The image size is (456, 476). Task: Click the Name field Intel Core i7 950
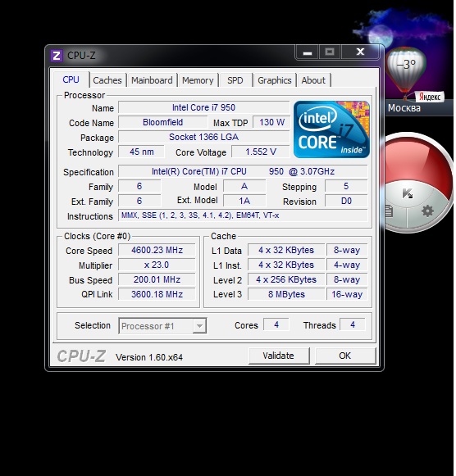point(203,107)
